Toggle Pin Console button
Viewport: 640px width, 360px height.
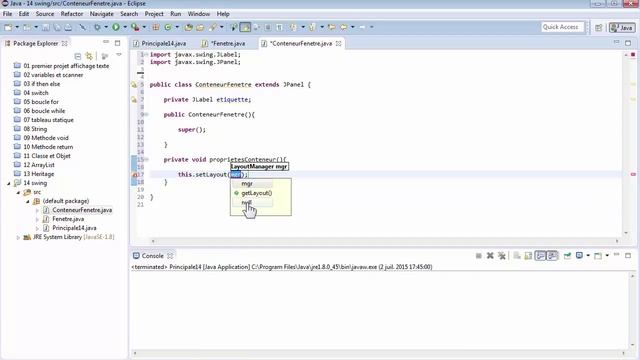point(567,256)
